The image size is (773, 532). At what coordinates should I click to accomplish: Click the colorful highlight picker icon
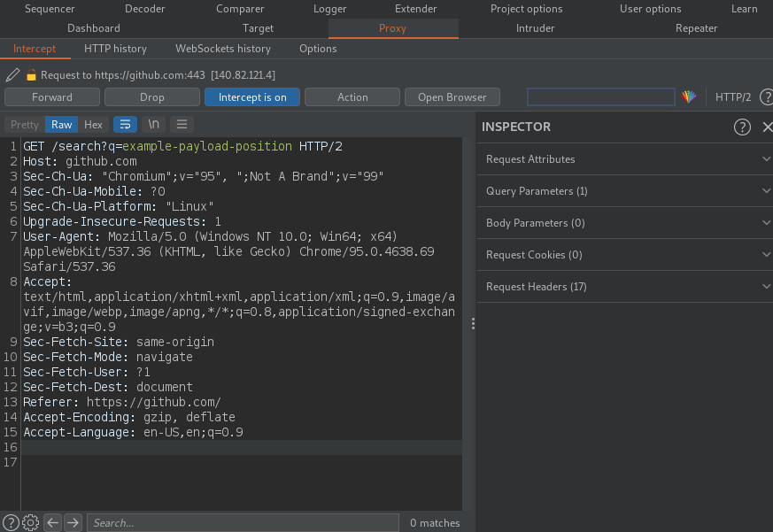(689, 96)
